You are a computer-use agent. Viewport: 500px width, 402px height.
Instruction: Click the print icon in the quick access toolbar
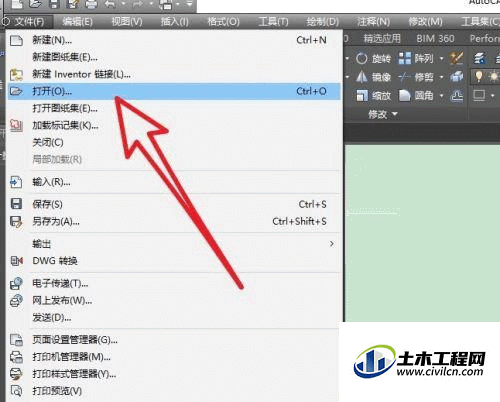91,4
